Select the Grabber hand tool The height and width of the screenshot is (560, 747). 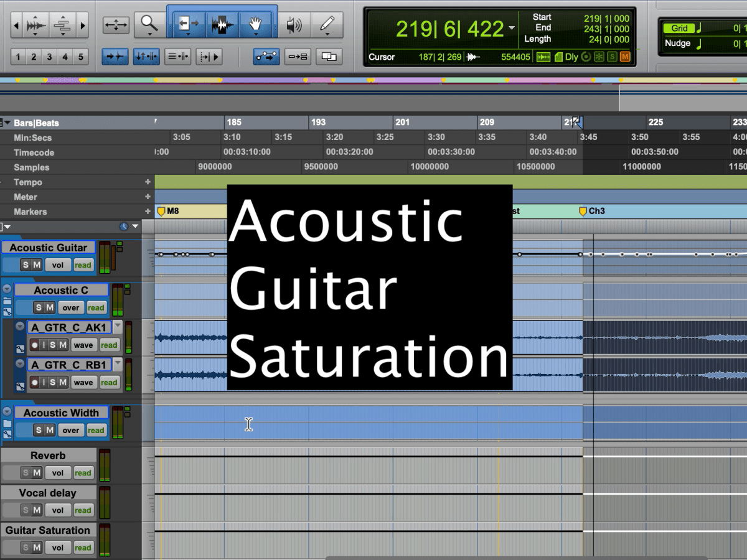(x=256, y=25)
